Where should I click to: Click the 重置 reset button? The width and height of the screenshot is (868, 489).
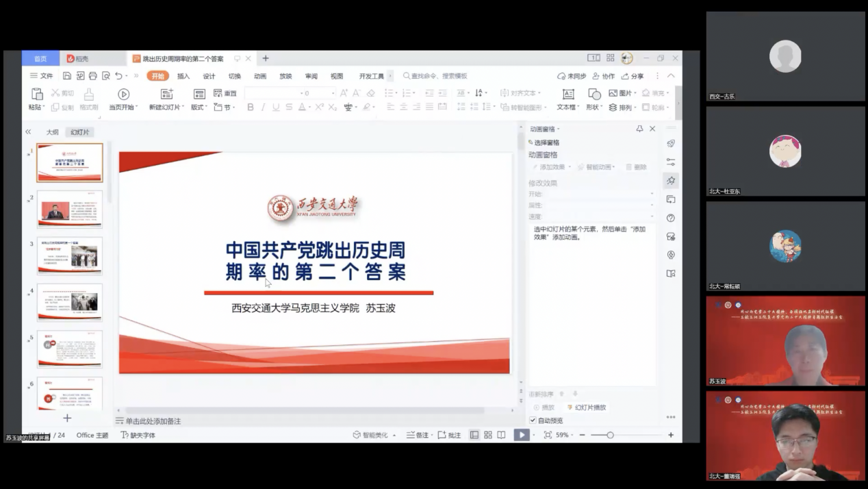pyautogui.click(x=225, y=93)
